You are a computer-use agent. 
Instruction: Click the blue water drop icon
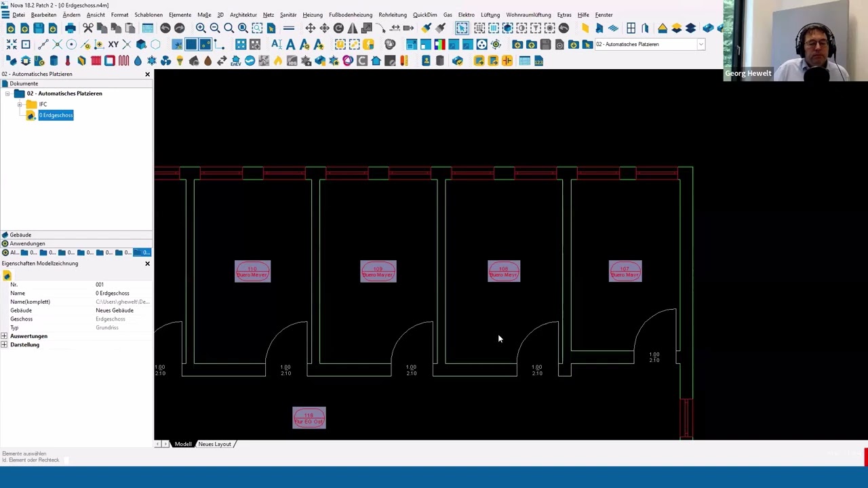(138, 61)
